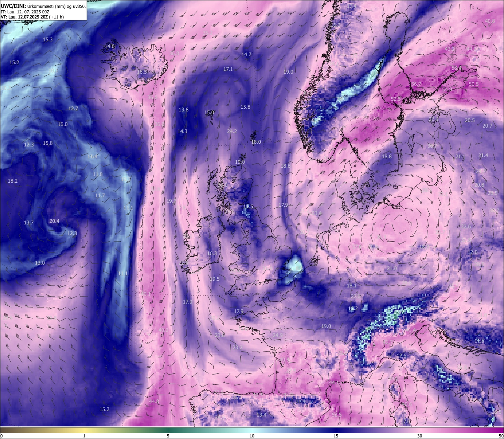This screenshot has width=504, height=439.
Task: Click the 13.4 value over North Africa
Action: coord(261,415)
